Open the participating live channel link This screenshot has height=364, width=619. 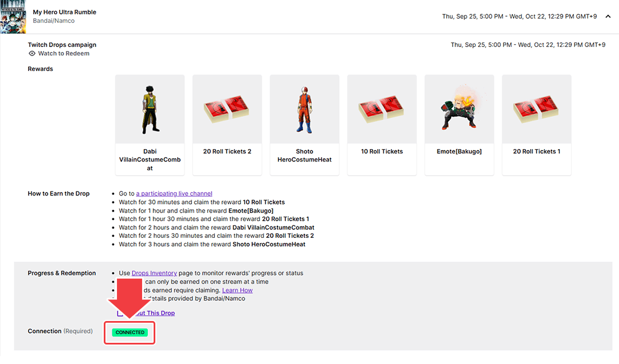point(174,194)
